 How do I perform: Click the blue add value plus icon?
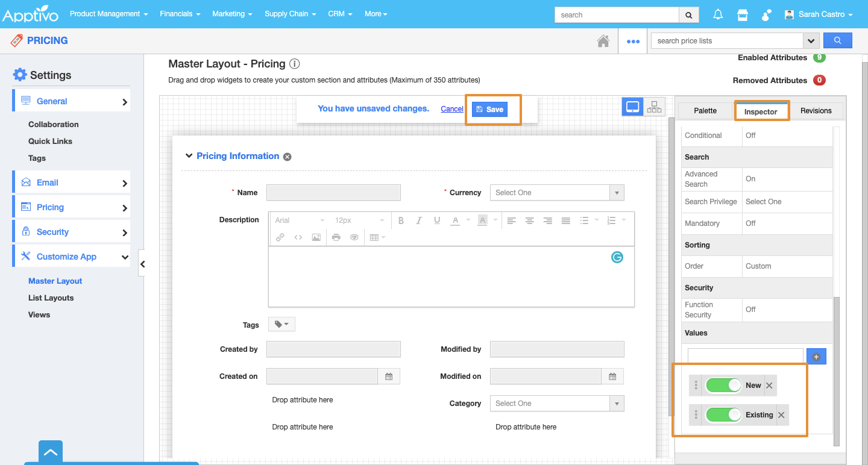(816, 357)
